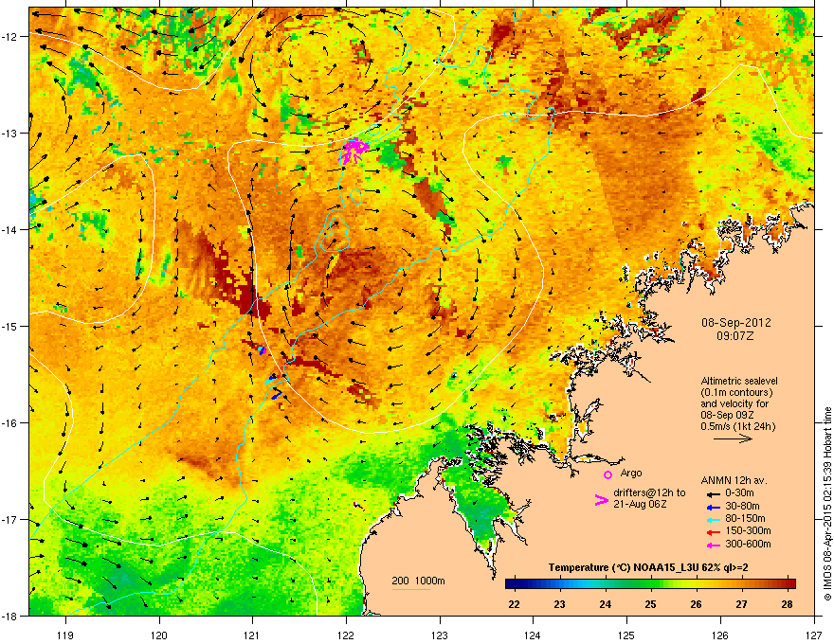834x644 pixels.
Task: Click the temperature colorbar at 25 degrees
Action: click(650, 583)
